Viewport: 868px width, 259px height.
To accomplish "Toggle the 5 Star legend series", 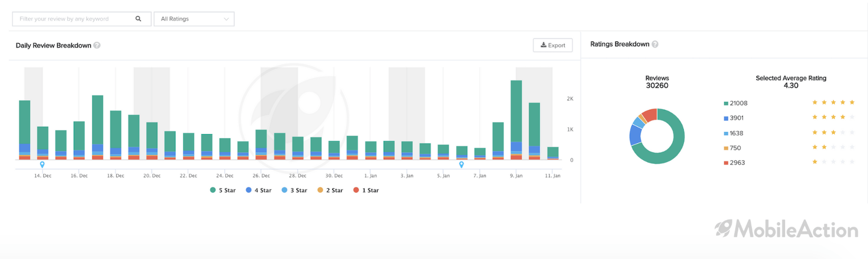I will pyautogui.click(x=223, y=190).
